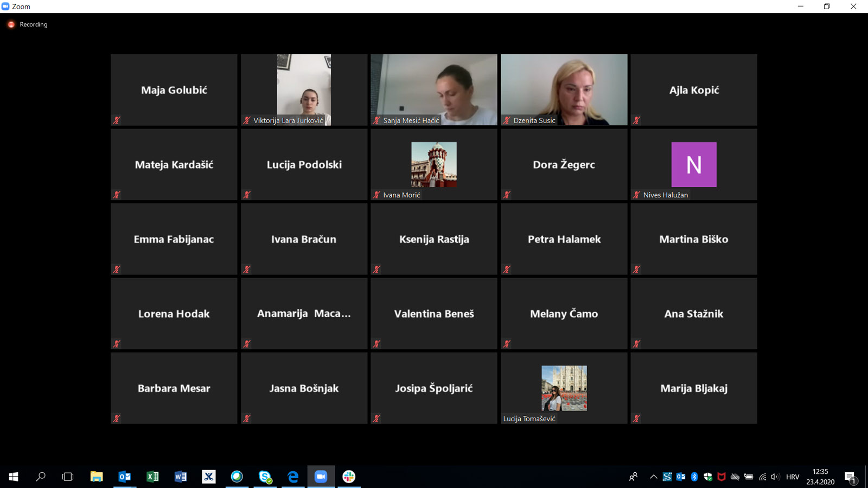Click the red Recording indicator
The height and width of the screenshot is (488, 868).
(x=11, y=24)
